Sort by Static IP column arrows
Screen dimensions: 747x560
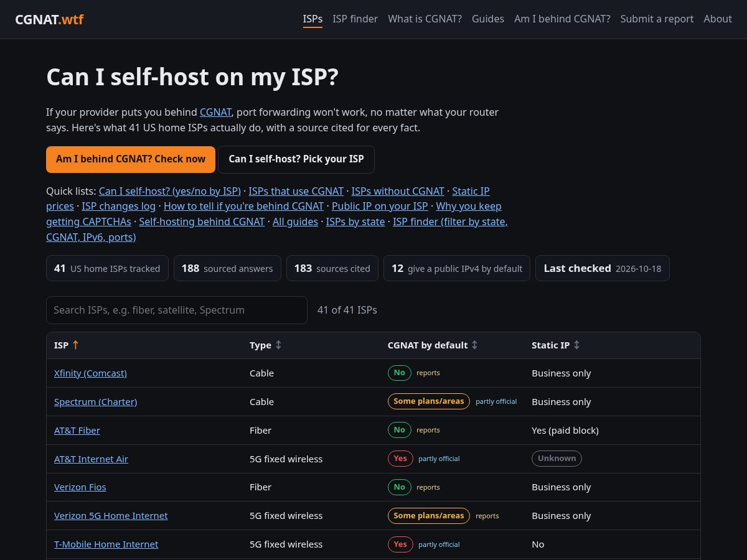(576, 345)
